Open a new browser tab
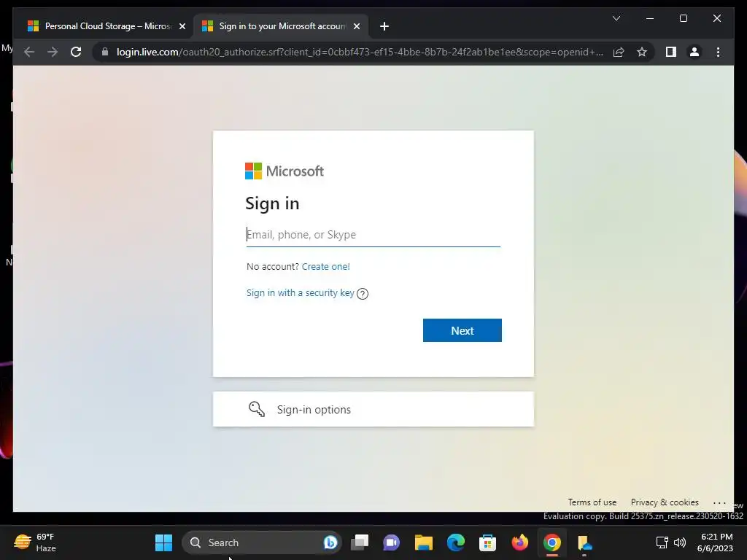747x560 pixels. pos(384,27)
